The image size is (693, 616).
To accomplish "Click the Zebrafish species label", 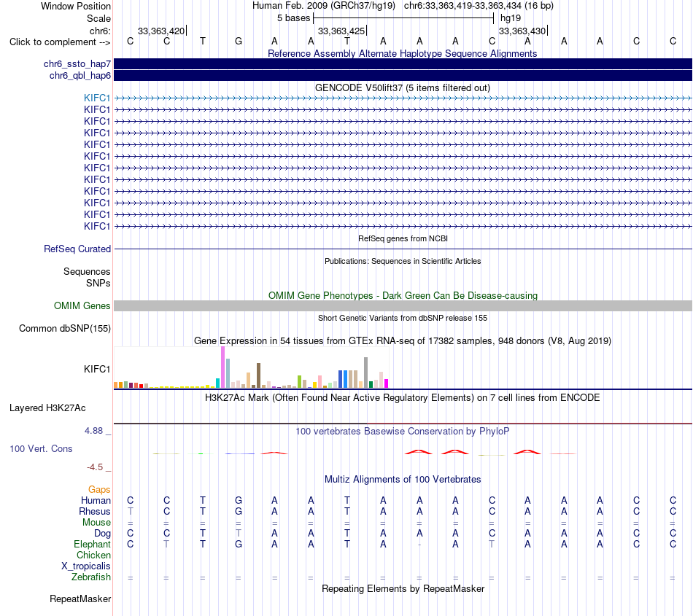I will [x=91, y=577].
